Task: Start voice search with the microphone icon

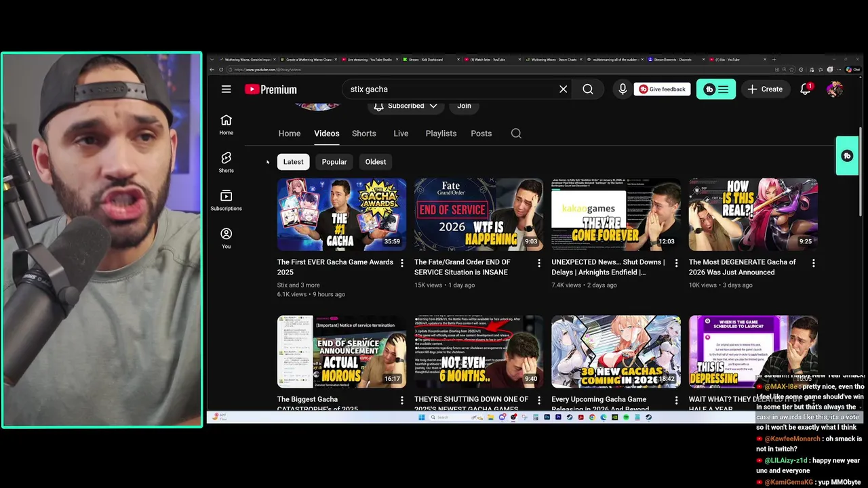Action: point(623,89)
